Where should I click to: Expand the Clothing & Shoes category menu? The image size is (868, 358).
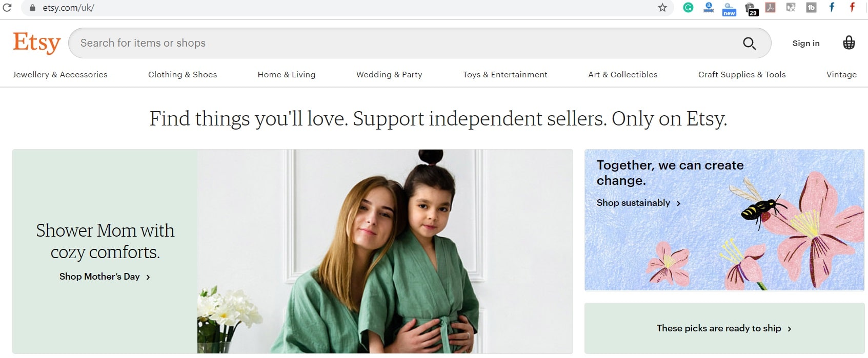click(x=183, y=75)
